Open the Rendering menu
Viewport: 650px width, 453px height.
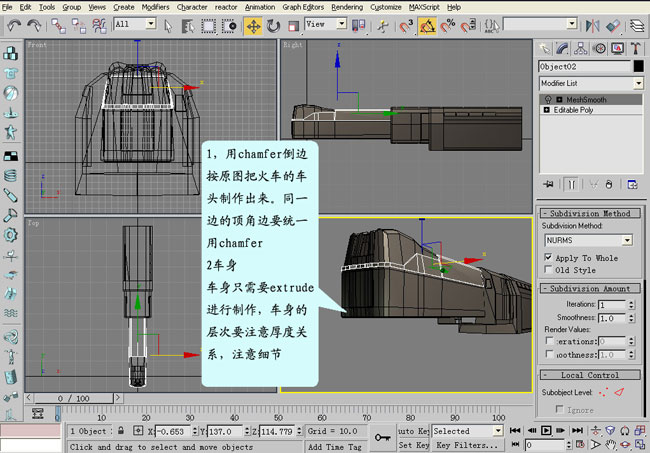click(x=347, y=7)
